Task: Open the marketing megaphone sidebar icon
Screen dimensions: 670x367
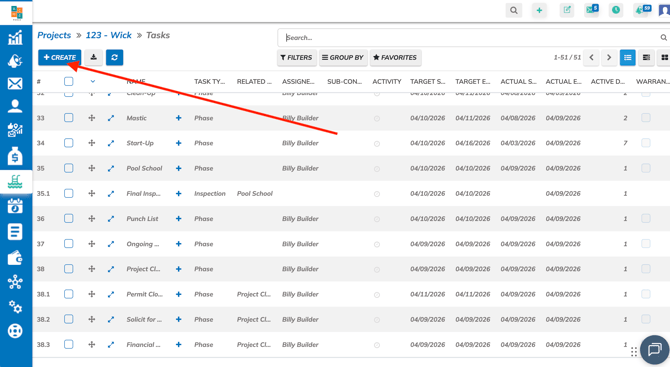Action: 15,61
